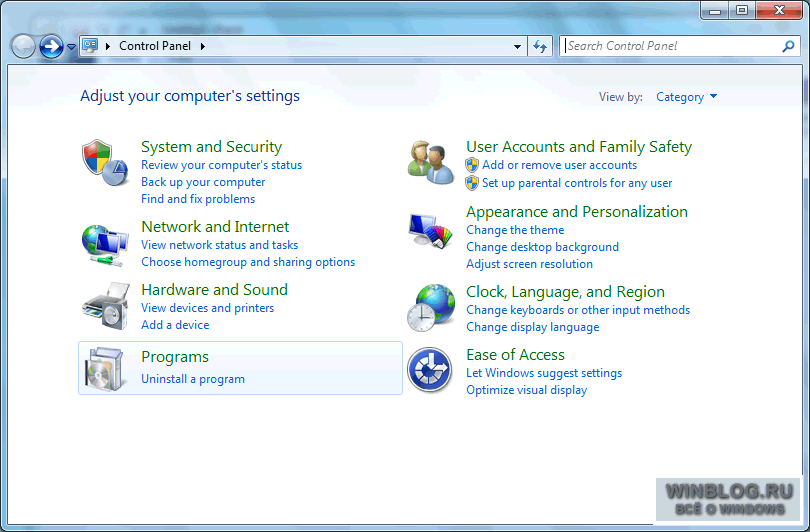Click the search magnifier icon

coord(788,46)
